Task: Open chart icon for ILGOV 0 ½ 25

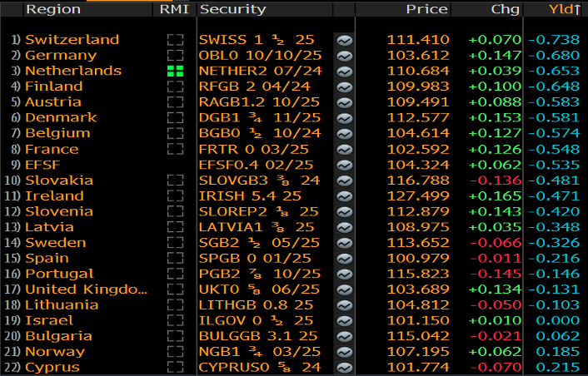Action: tap(344, 321)
